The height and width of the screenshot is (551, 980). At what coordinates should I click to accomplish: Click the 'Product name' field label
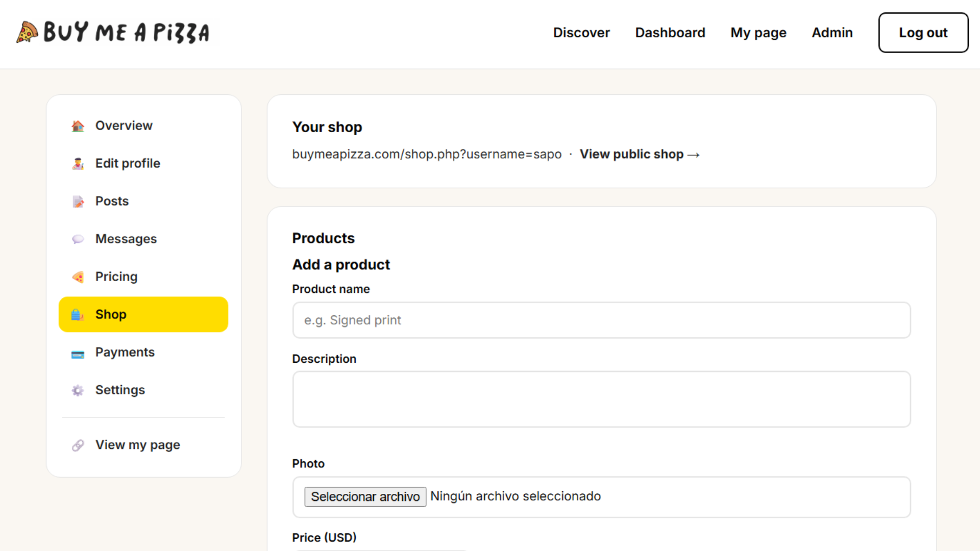pos(331,289)
